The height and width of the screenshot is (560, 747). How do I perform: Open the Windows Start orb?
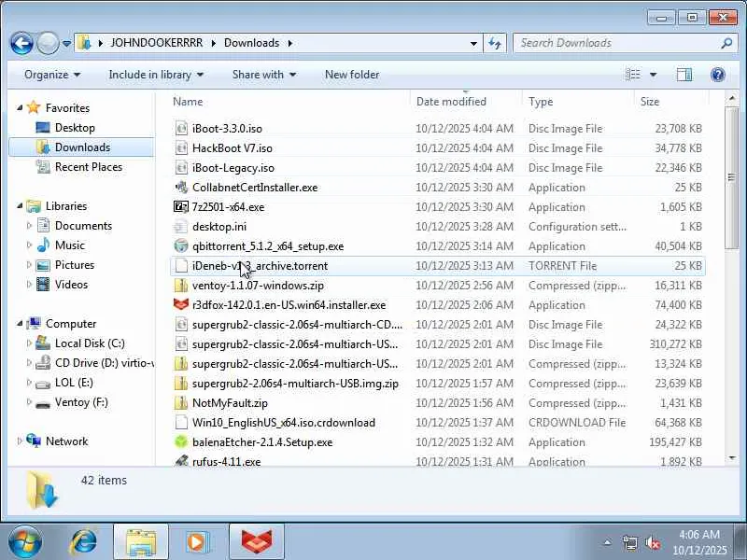[24, 542]
